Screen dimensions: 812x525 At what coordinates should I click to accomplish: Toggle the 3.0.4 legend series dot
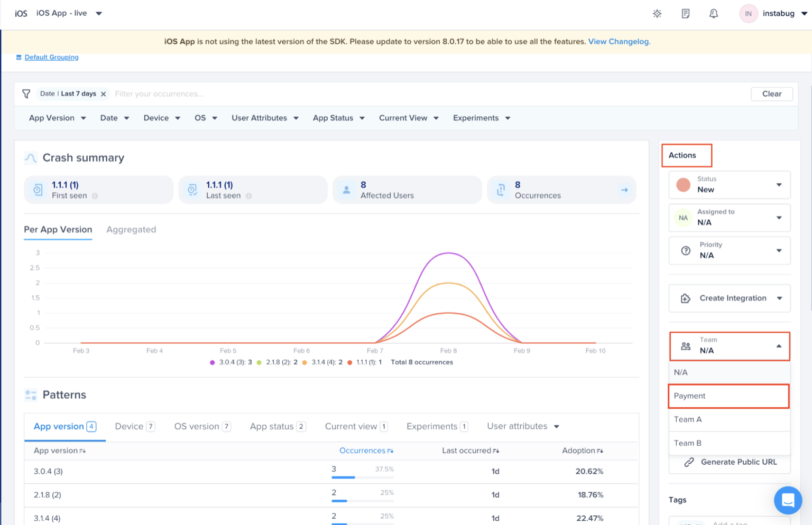point(213,362)
